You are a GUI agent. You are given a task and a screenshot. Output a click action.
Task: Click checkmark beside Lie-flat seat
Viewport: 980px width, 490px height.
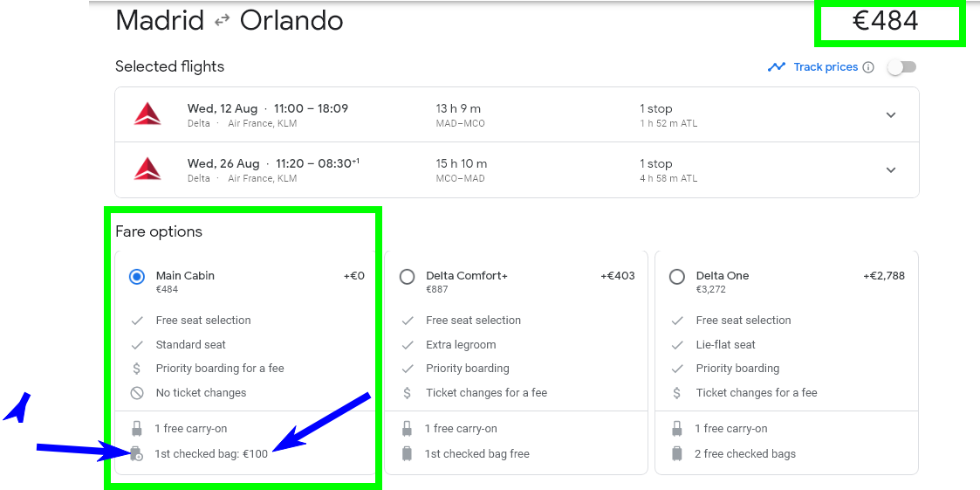pyautogui.click(x=677, y=345)
